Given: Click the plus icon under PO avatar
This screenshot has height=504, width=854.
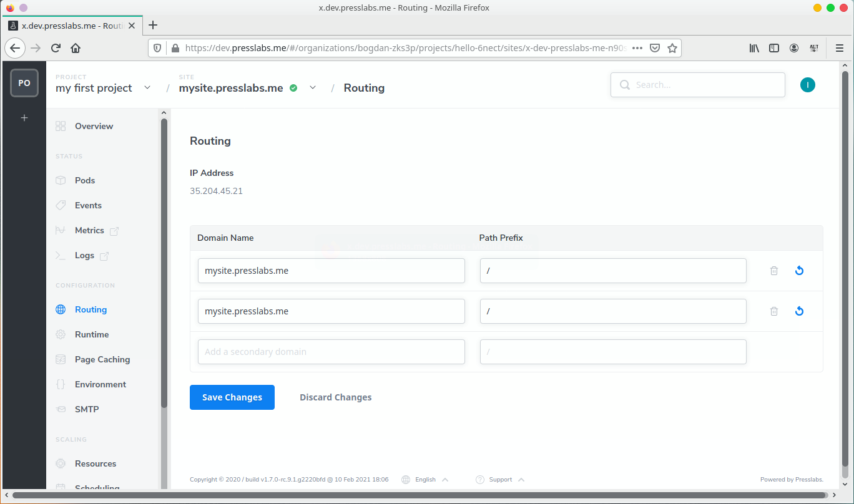Looking at the screenshot, I should (x=24, y=117).
